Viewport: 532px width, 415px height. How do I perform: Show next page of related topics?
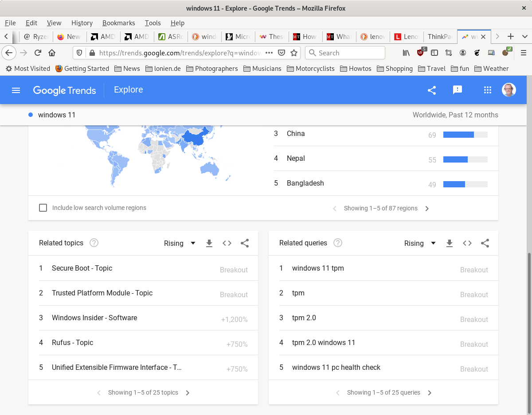point(188,393)
